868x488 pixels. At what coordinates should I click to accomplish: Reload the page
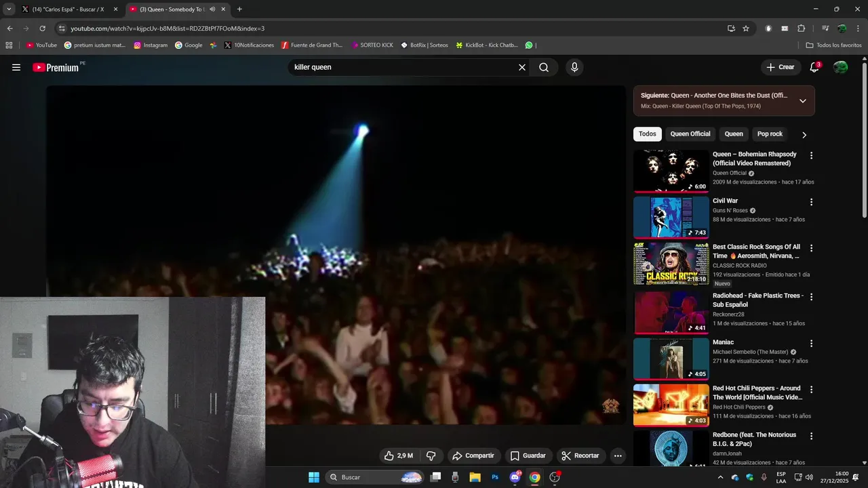(x=42, y=28)
